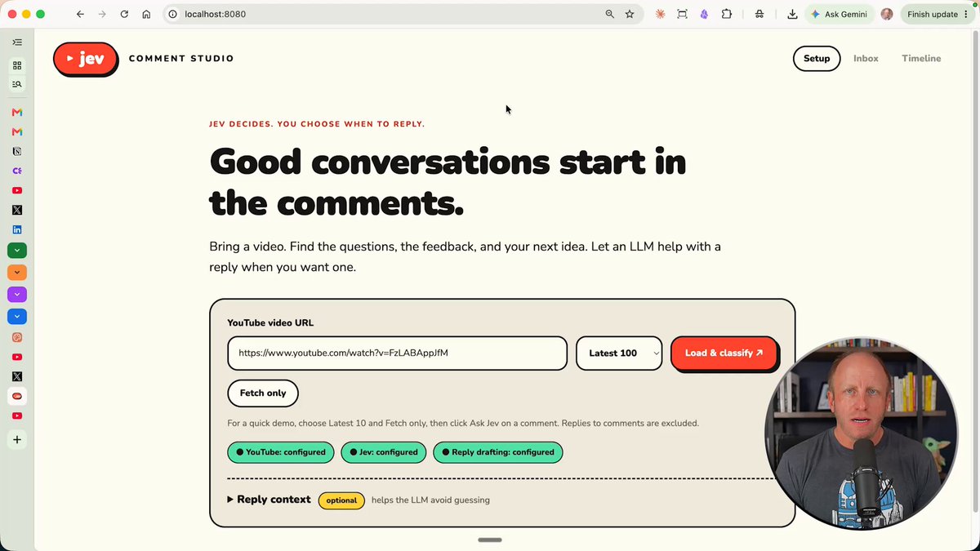
Task: Expand the purple tab group
Action: [17, 295]
